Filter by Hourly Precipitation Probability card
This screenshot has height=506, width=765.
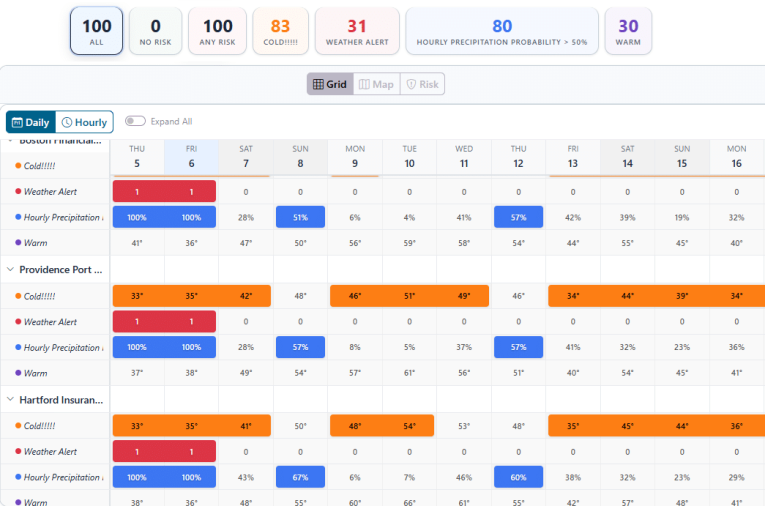[502, 31]
